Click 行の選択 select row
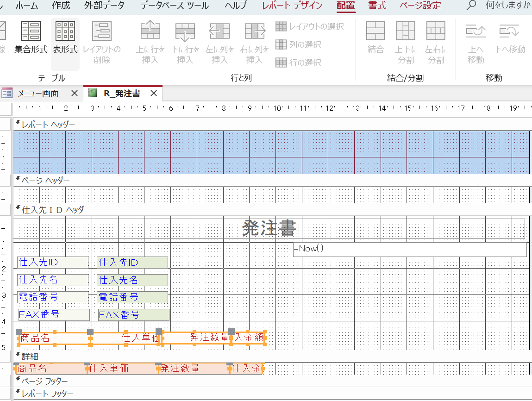The image size is (532, 401). click(299, 63)
